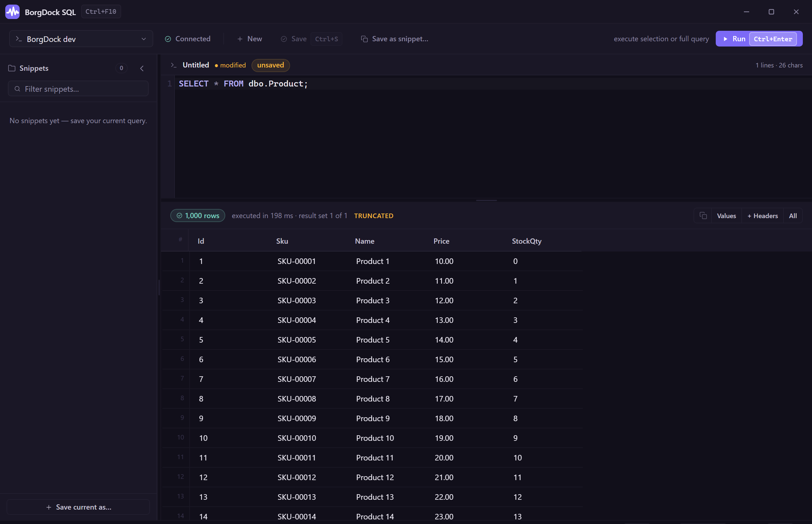812x524 pixels.
Task: Click Save current as… button
Action: (x=78, y=507)
